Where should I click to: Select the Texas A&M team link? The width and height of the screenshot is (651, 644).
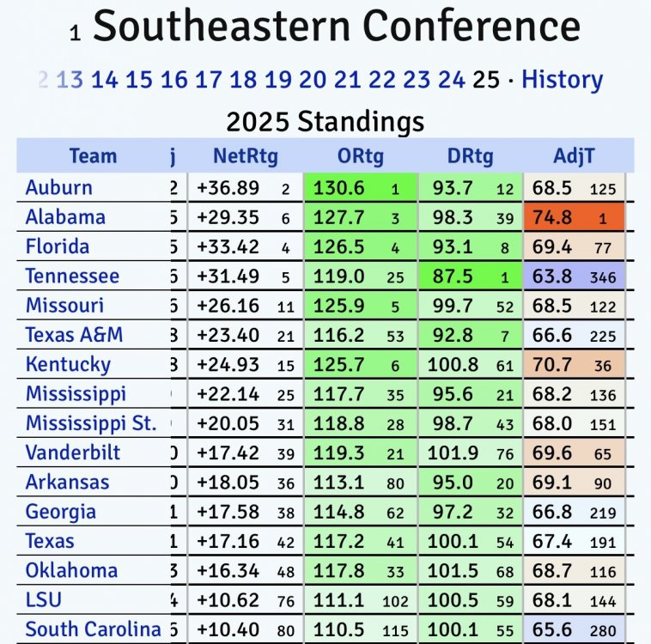(x=74, y=335)
